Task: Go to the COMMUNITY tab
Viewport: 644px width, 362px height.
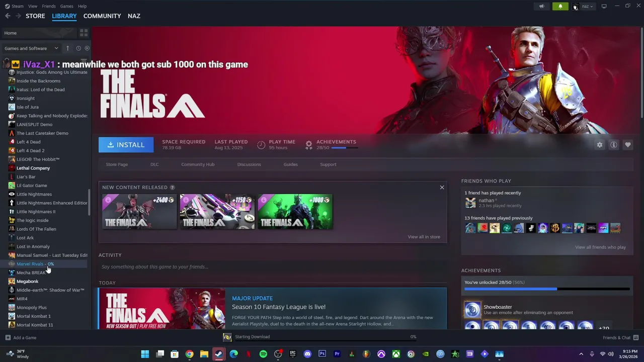Action: click(x=102, y=16)
